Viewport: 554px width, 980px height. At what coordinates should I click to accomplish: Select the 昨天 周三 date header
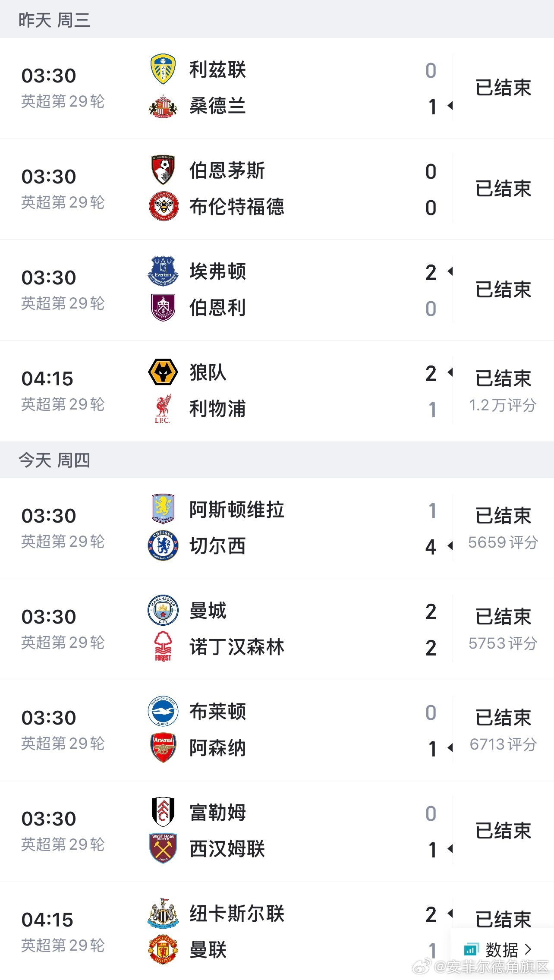click(x=54, y=20)
